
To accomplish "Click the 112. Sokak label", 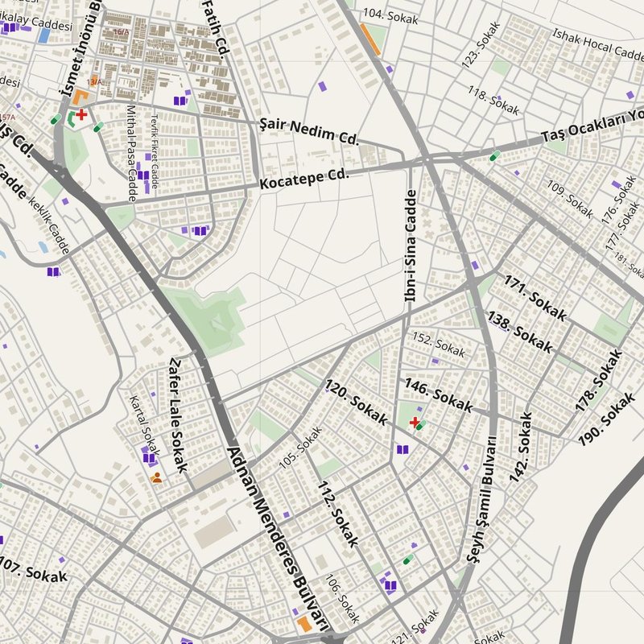I will pyautogui.click(x=338, y=514).
